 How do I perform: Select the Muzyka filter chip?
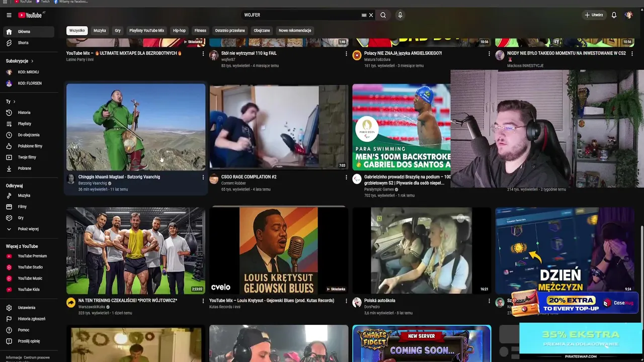(100, 31)
